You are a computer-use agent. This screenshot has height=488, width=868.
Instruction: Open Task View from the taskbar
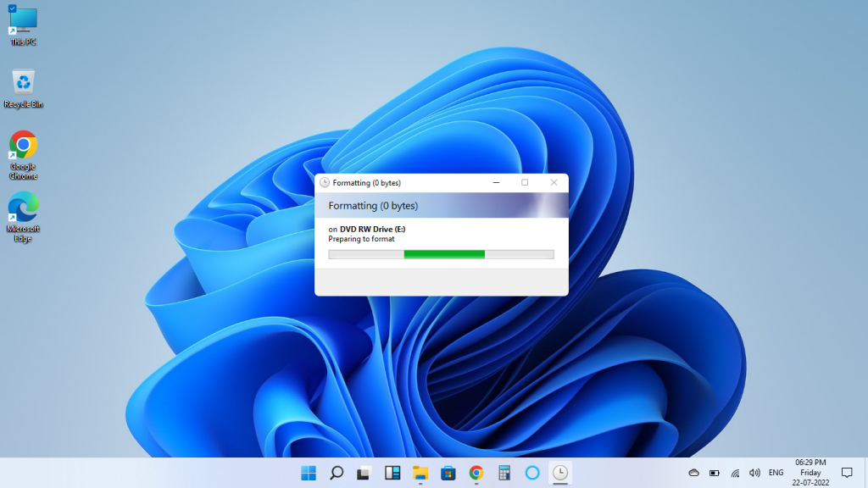click(x=364, y=474)
